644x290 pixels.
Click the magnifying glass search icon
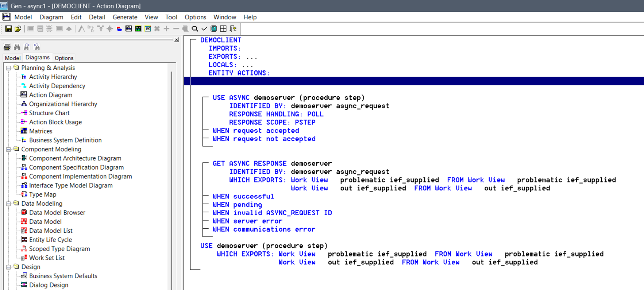coord(195,29)
